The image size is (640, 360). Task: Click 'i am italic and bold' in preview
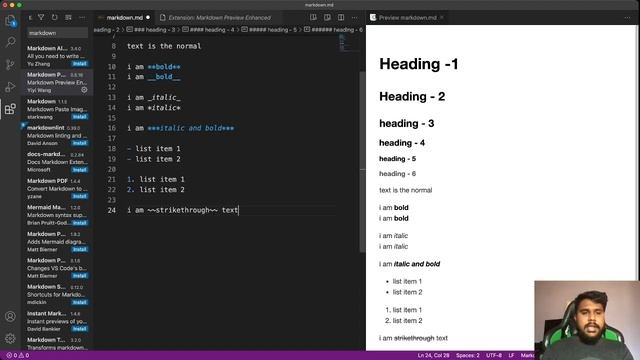409,264
